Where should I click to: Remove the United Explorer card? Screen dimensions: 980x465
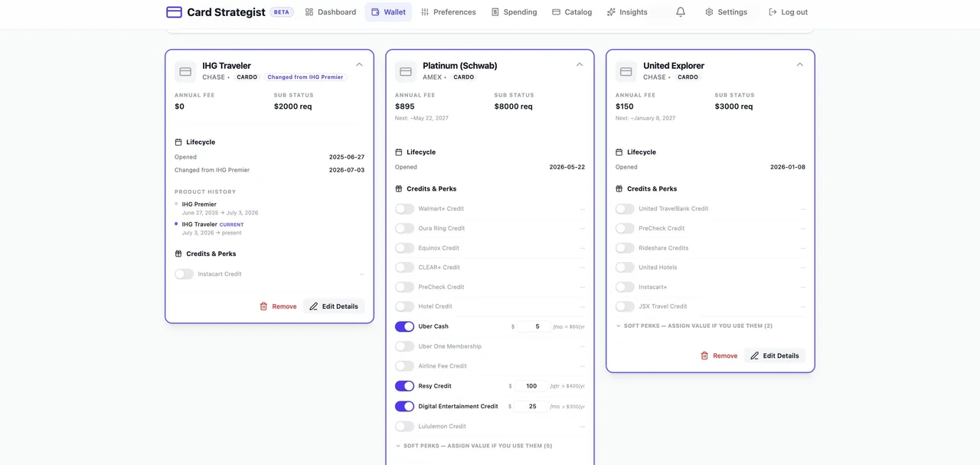click(x=719, y=355)
